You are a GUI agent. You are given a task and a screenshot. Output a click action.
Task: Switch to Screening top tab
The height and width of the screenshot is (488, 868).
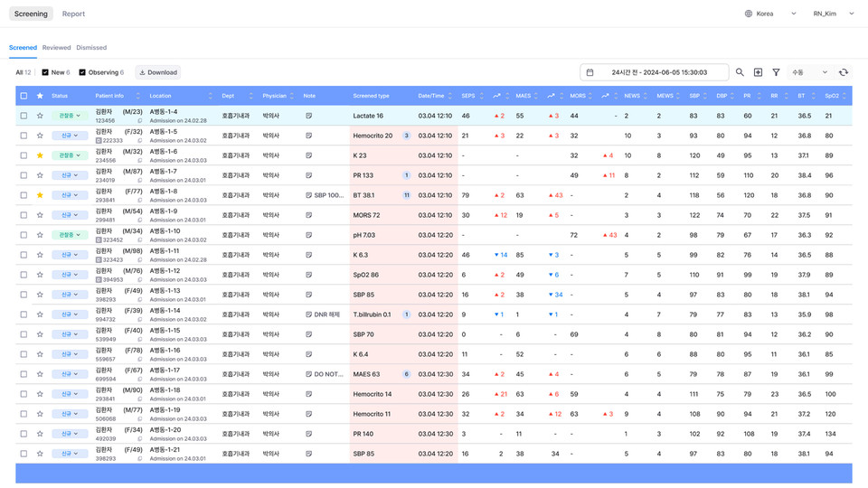coord(31,14)
